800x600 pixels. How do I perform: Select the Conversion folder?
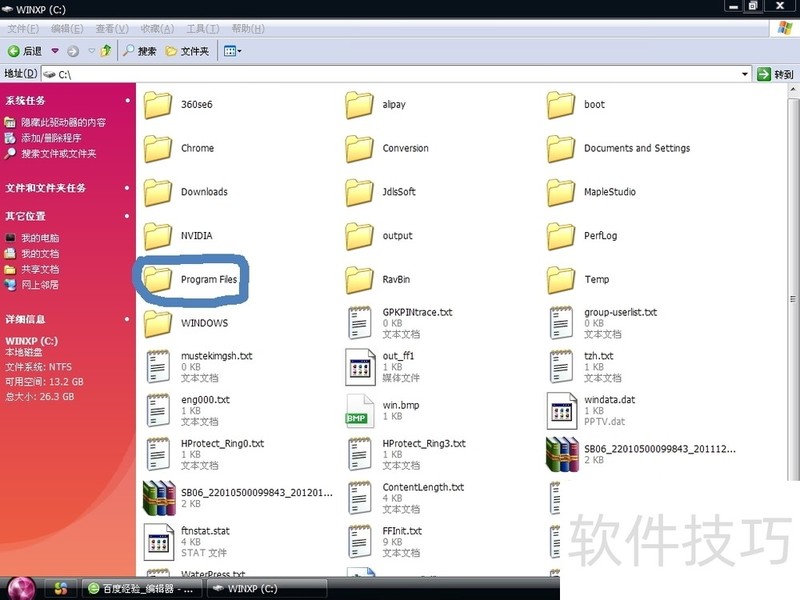387,148
